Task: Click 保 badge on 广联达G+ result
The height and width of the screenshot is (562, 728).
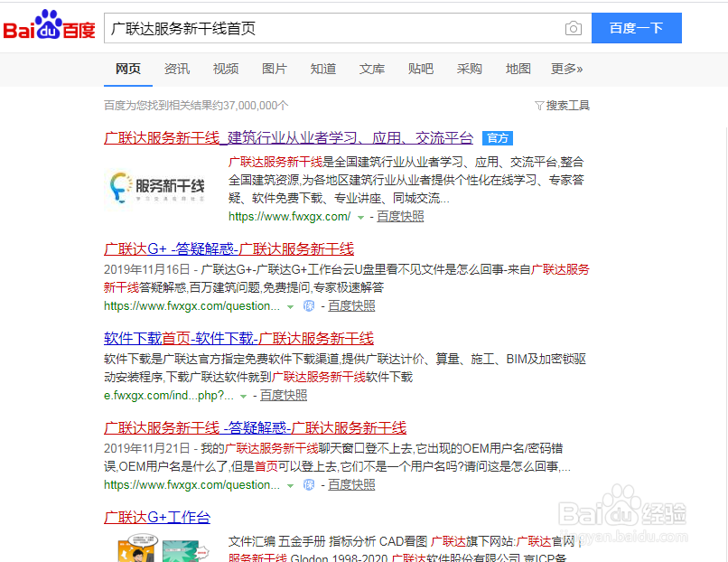Action: 309,305
